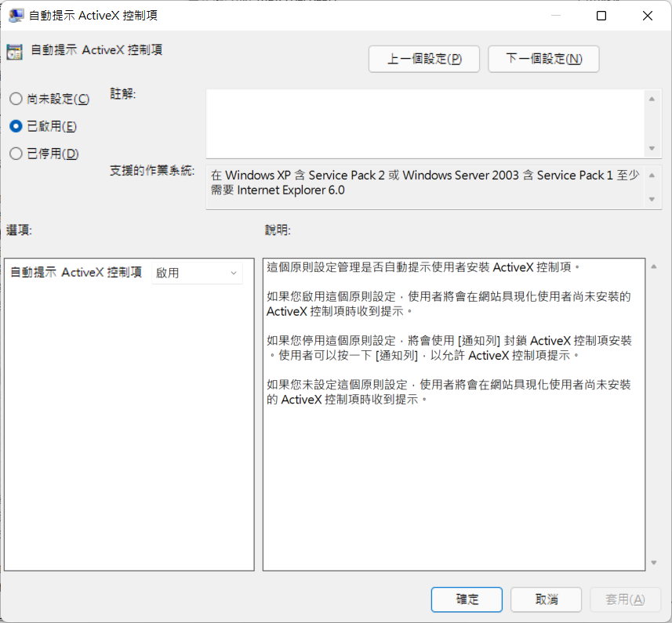This screenshot has width=672, height=623.
Task: Cancel the dialog with 取消
Action: pyautogui.click(x=546, y=599)
